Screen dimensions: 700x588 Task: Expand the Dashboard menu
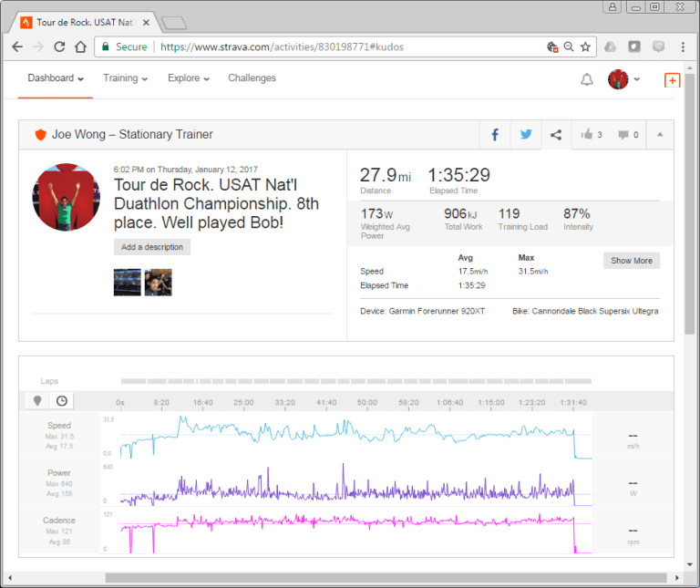point(56,78)
